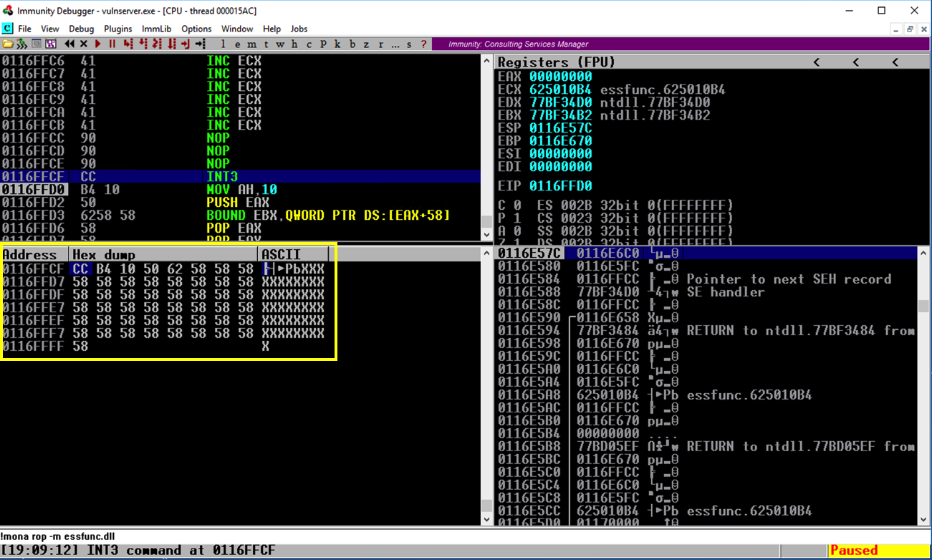Open the Plugins menu
Image resolution: width=932 pixels, height=560 pixels.
pos(118,29)
